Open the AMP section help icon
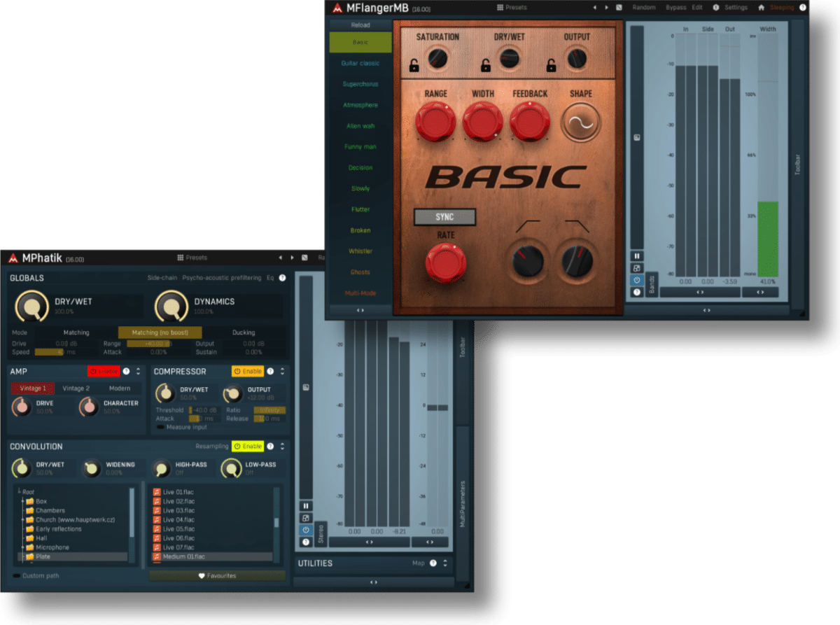Screen dimensions: 840x625 click(x=127, y=371)
